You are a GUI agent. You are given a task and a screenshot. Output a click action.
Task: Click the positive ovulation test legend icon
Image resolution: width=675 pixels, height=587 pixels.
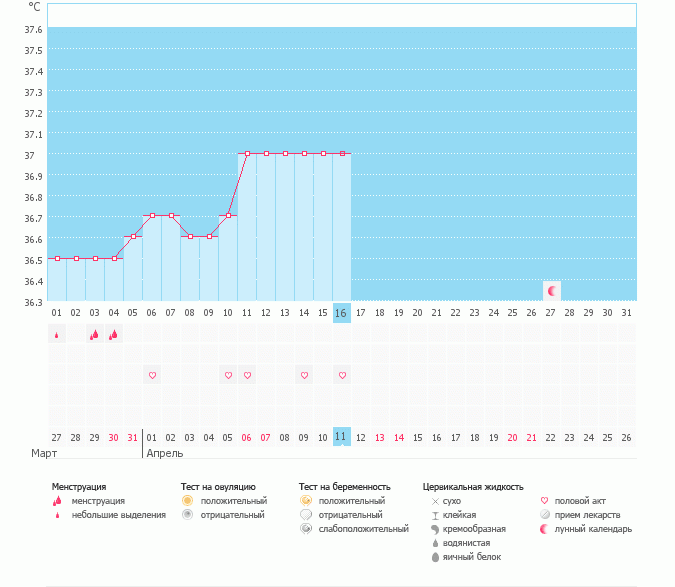pos(187,500)
